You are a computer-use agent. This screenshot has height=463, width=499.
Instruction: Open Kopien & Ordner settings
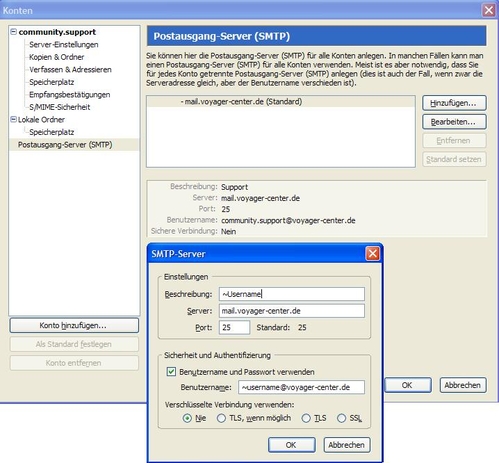[x=57, y=57]
